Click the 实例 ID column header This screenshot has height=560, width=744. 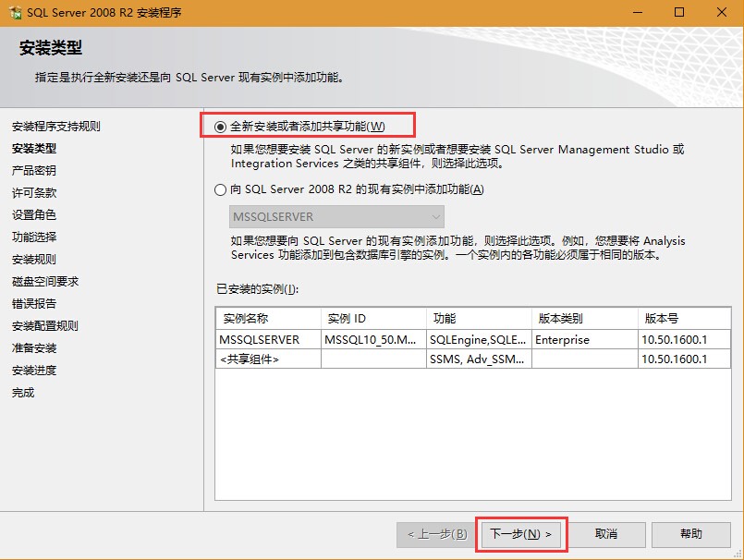372,318
